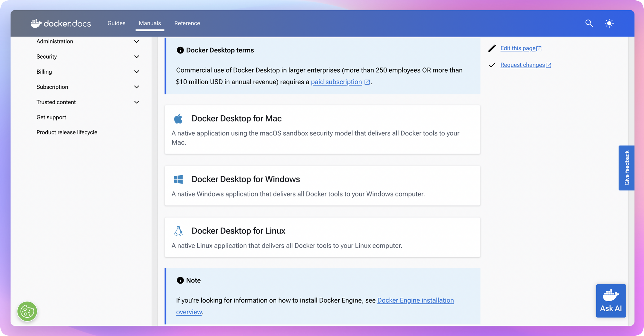Expand the Trusted content chevron

(137, 102)
